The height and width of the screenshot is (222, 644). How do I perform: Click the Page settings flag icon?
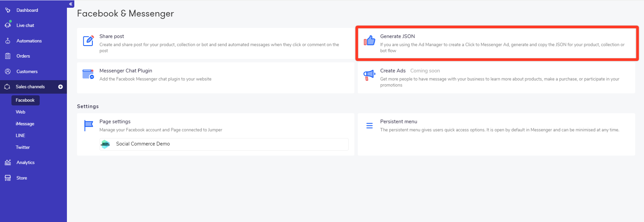tap(88, 126)
